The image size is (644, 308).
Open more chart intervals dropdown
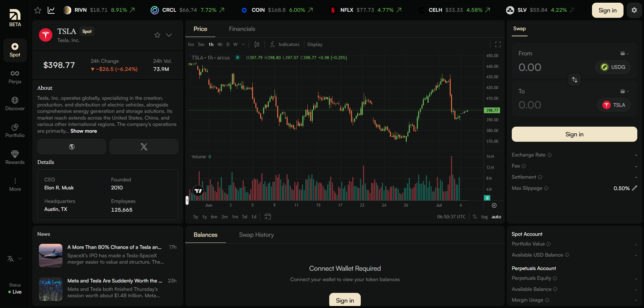pos(243,44)
